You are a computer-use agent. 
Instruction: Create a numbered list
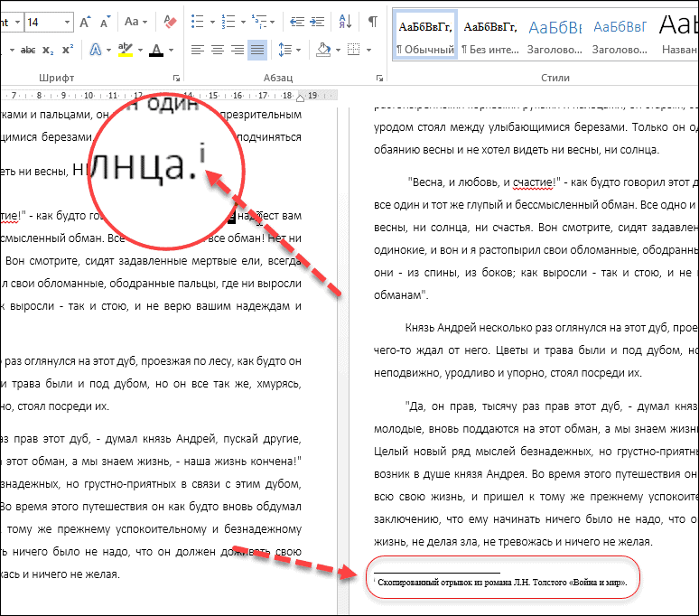pos(228,22)
